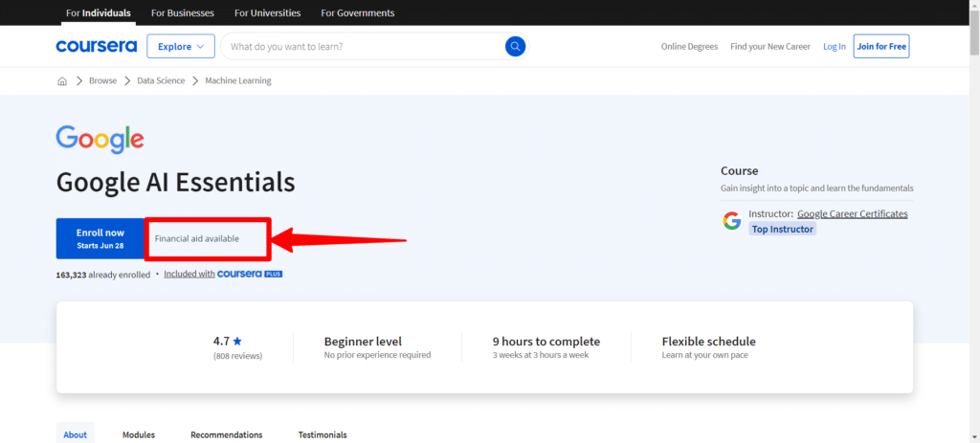The width and height of the screenshot is (980, 443).
Task: Switch to the Recommendations tab
Action: coord(226,434)
